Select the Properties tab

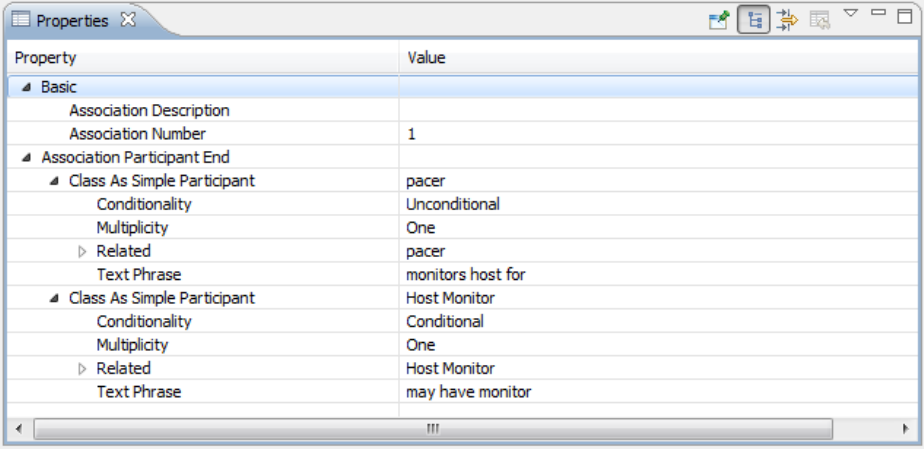72,20
